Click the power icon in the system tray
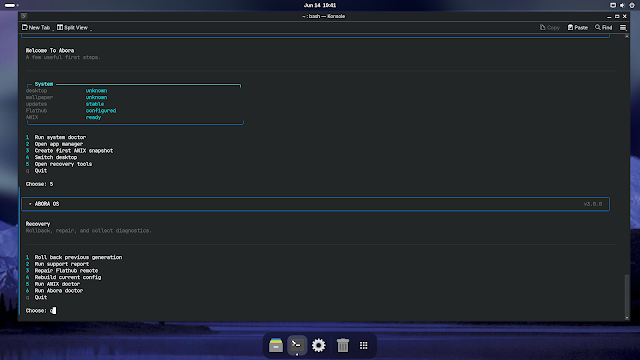The height and width of the screenshot is (360, 640). [x=632, y=5]
